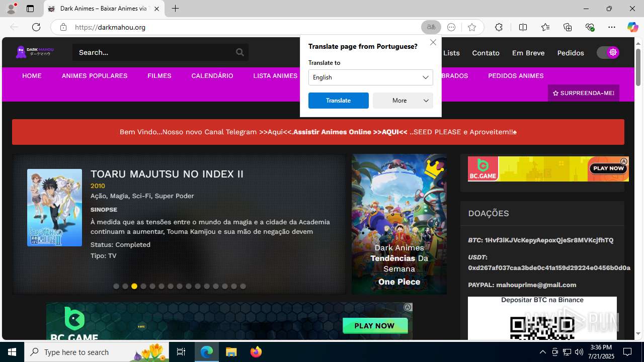Close the Dark Animes browser tab
Viewport: 644px width, 362px height.
tap(156, 9)
